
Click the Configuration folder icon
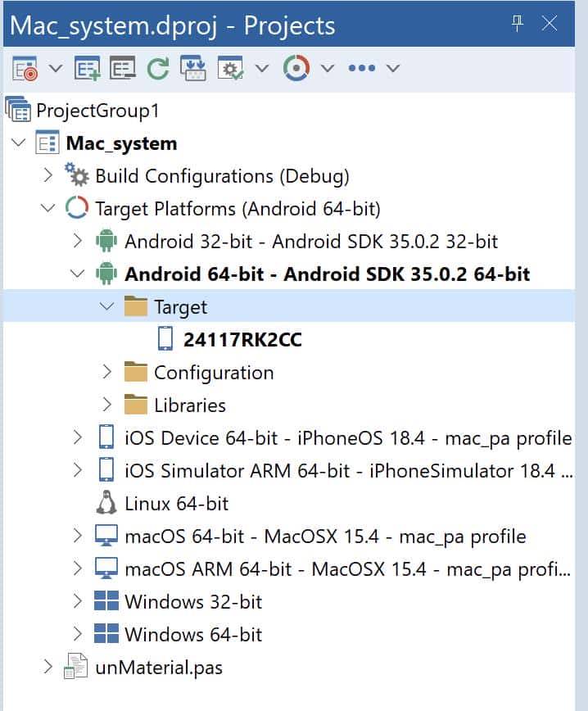pos(136,371)
